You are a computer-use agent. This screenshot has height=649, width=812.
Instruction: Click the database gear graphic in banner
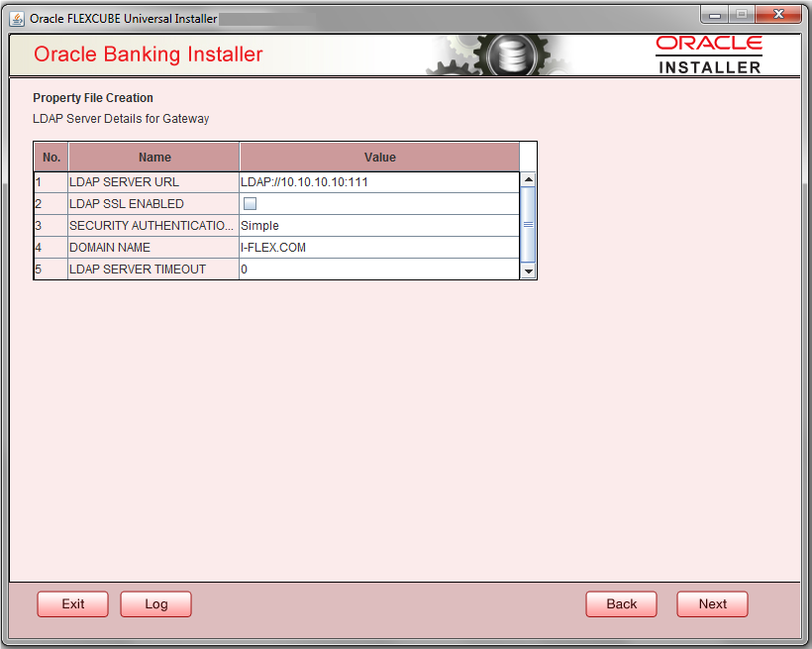[512, 54]
